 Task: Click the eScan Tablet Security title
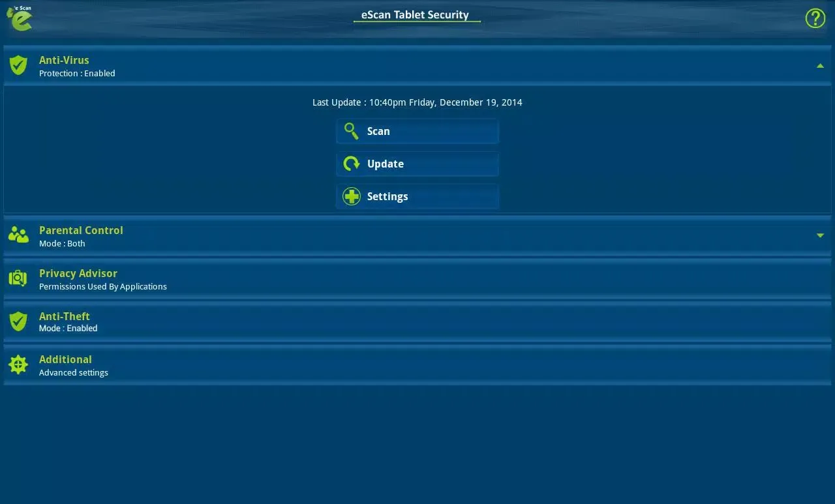coord(416,14)
